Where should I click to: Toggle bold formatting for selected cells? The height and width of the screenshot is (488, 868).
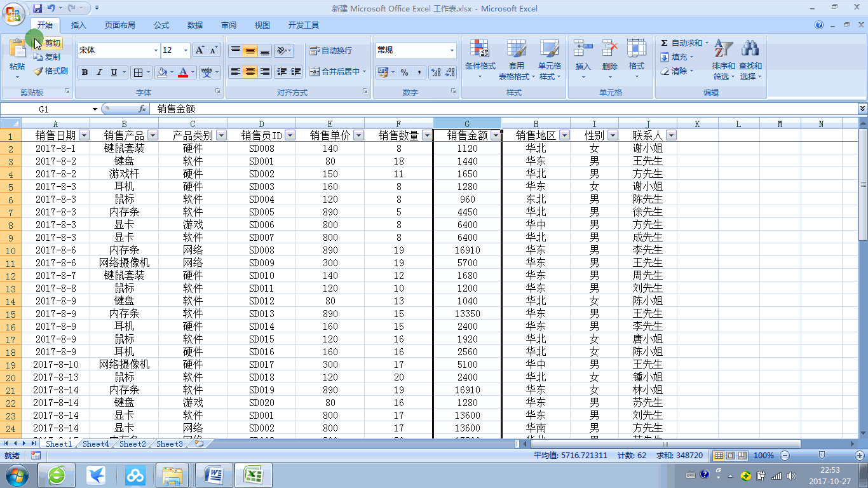click(x=85, y=72)
